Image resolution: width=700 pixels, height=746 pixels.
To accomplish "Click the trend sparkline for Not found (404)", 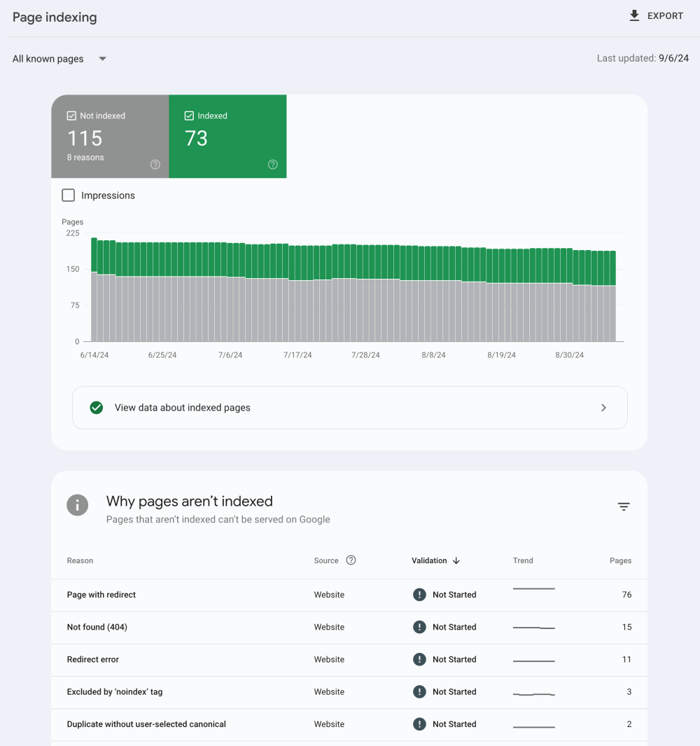I will [533, 628].
